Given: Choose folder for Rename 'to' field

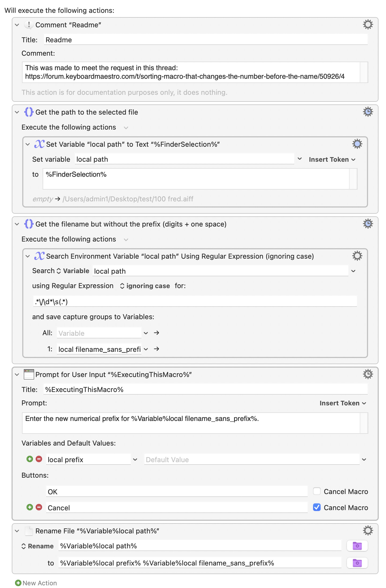Looking at the screenshot, I should [357, 563].
